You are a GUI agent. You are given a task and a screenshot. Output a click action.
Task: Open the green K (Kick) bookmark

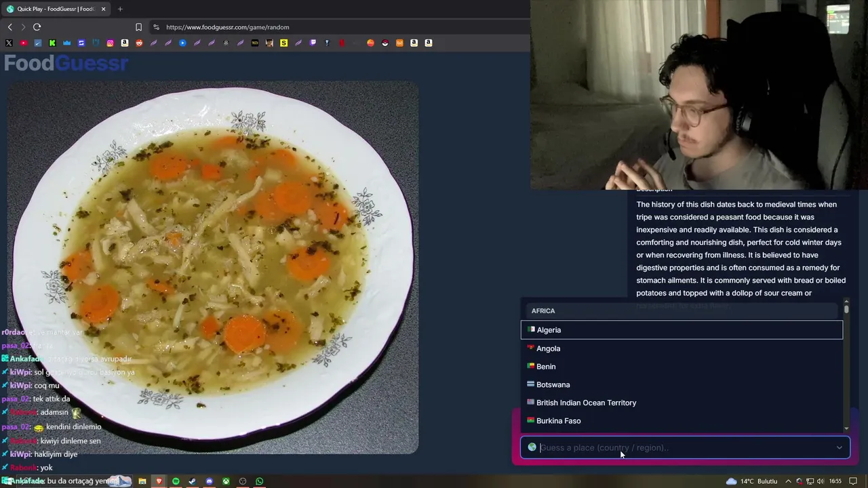(52, 43)
